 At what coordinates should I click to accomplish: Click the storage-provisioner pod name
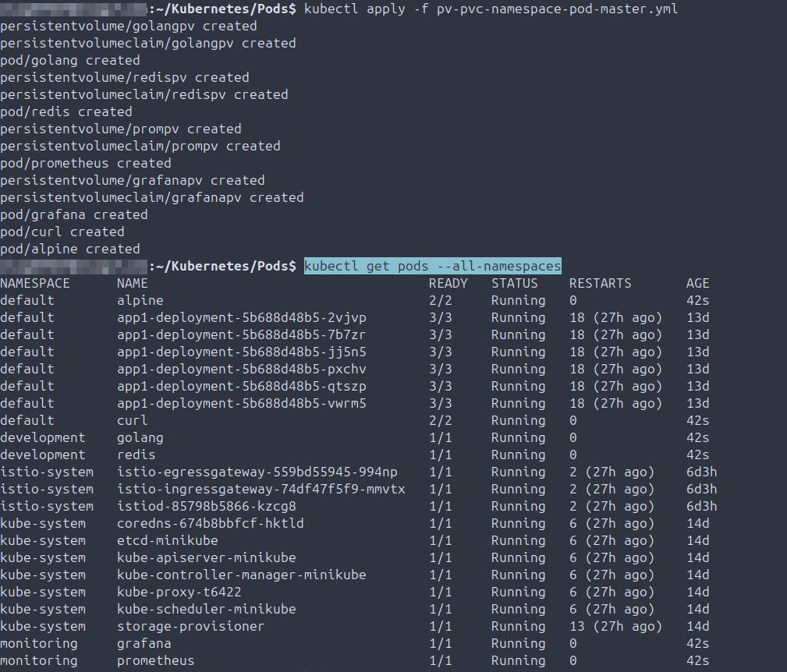[x=190, y=627]
